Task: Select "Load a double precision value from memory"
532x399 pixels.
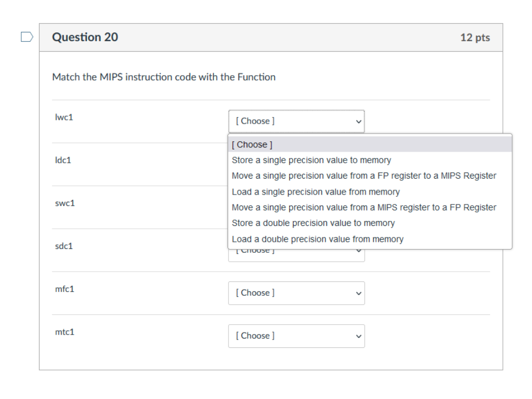Action: pyautogui.click(x=318, y=239)
